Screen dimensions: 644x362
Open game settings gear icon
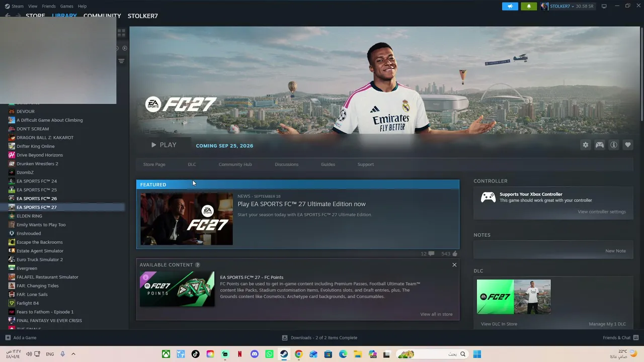point(585,145)
